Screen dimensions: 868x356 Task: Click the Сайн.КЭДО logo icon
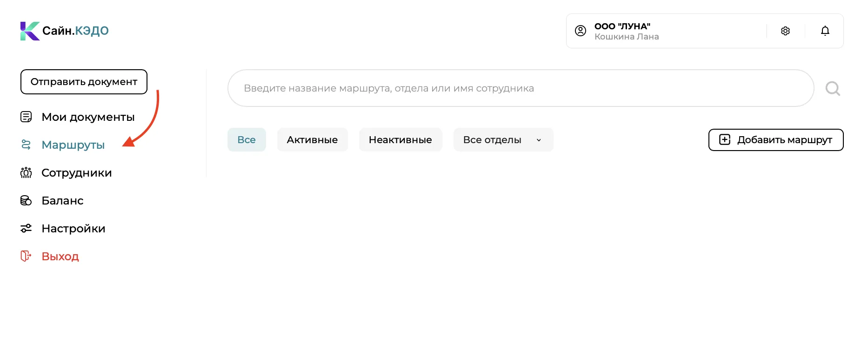click(30, 31)
